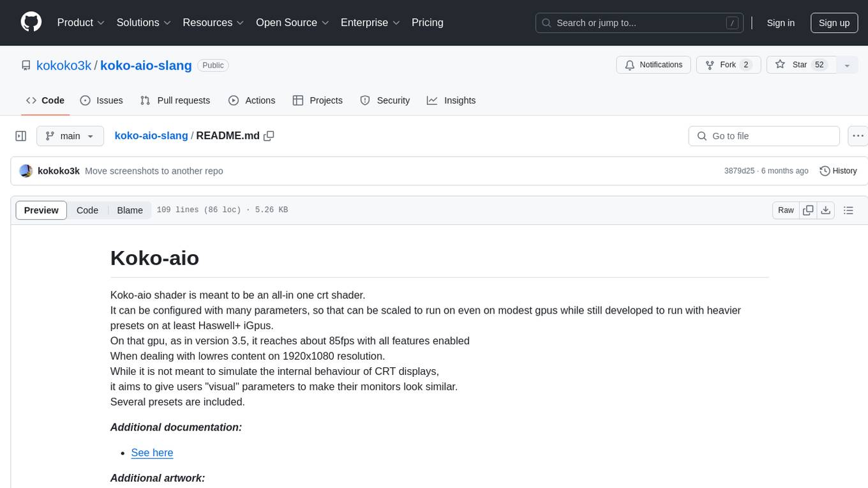
Task: Open the document outline icon
Action: (x=848, y=210)
